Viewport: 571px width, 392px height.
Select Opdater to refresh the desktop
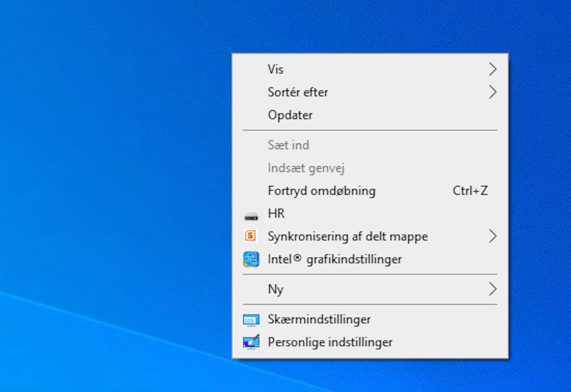tap(290, 115)
